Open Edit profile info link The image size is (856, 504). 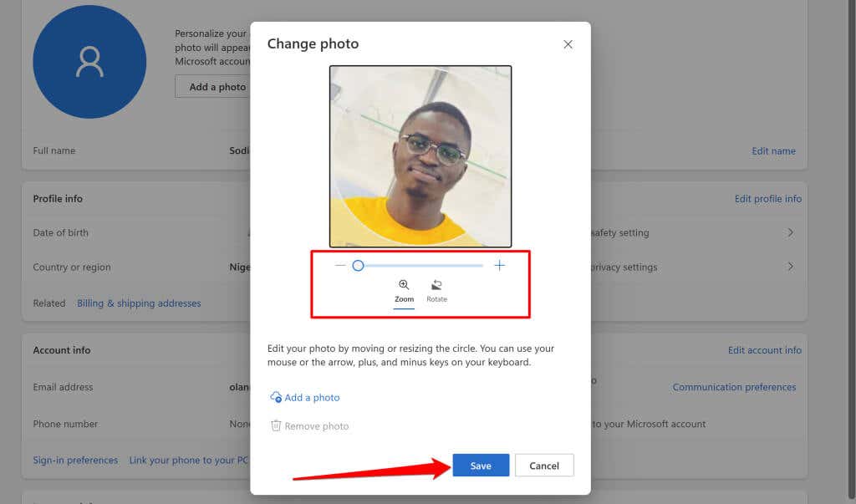(x=767, y=199)
